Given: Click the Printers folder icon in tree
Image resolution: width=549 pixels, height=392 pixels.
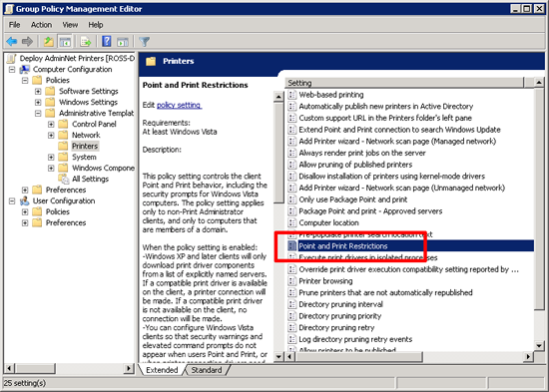Looking at the screenshot, I should coord(63,146).
